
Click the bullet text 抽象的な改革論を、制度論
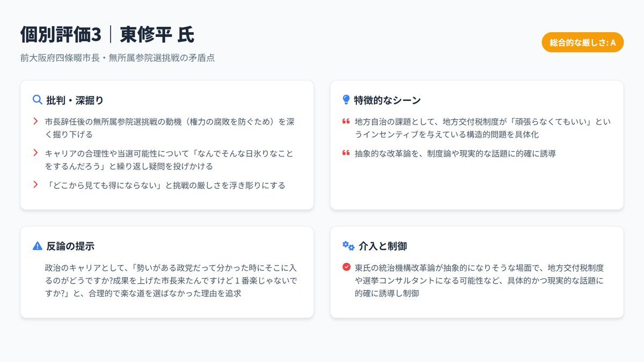tap(455, 154)
